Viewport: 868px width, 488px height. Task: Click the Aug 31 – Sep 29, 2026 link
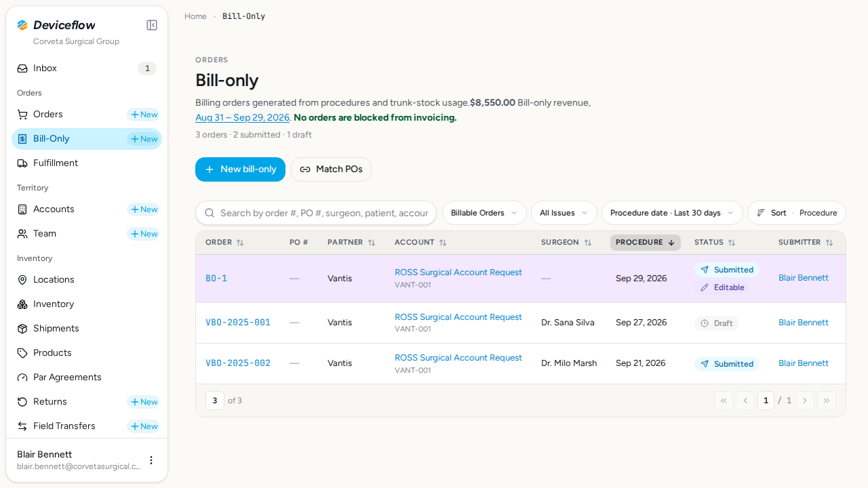tap(243, 117)
